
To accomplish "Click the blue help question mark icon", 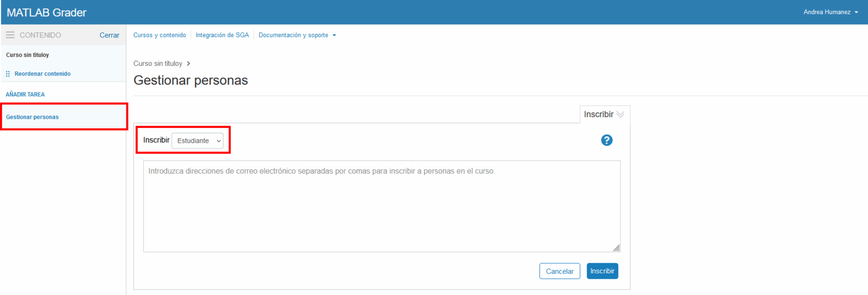I will point(606,140).
